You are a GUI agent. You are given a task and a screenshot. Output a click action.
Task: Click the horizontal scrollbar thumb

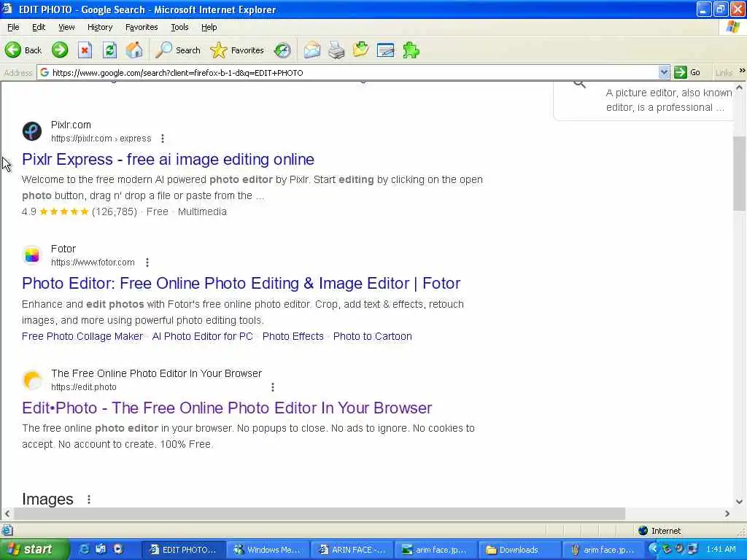pos(320,514)
